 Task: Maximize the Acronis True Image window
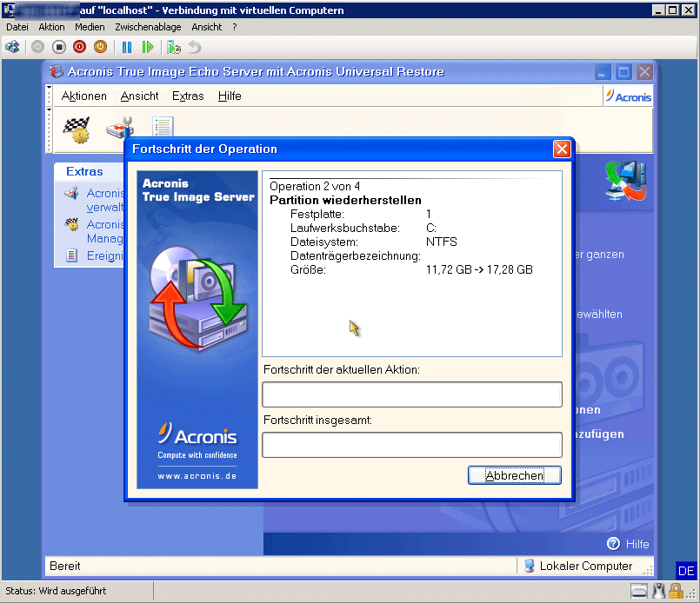coord(623,72)
